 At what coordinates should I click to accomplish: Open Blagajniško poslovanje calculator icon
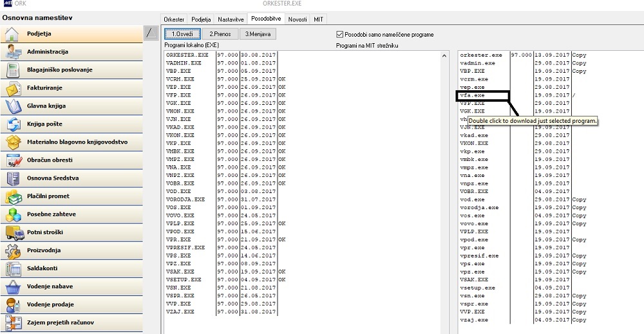point(13,70)
